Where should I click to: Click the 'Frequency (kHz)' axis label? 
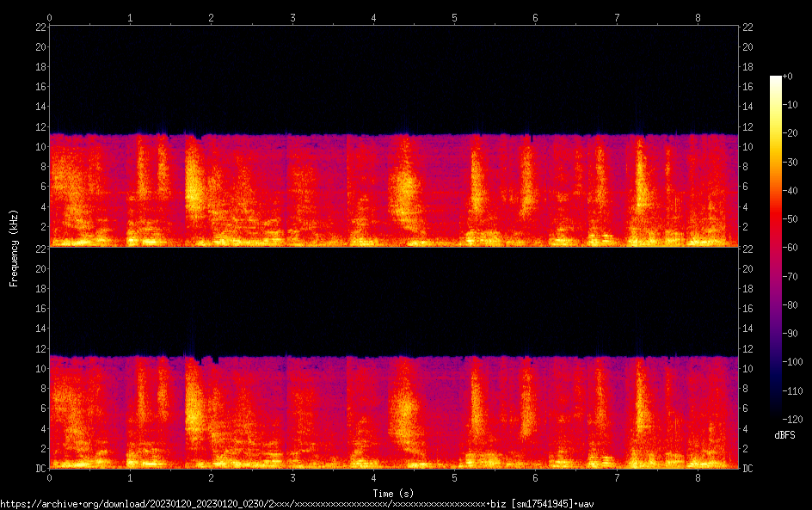(13, 247)
